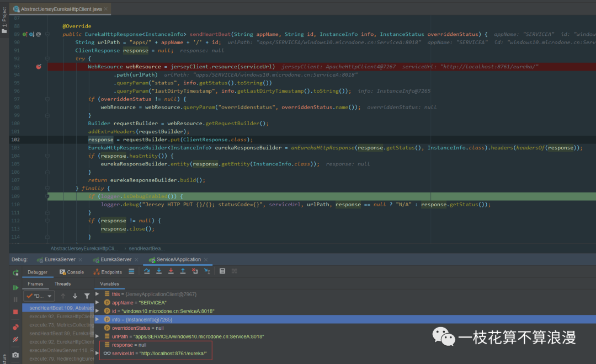Open the Evaluate Expression calculator icon
This screenshot has width=596, height=364.
[x=222, y=271]
